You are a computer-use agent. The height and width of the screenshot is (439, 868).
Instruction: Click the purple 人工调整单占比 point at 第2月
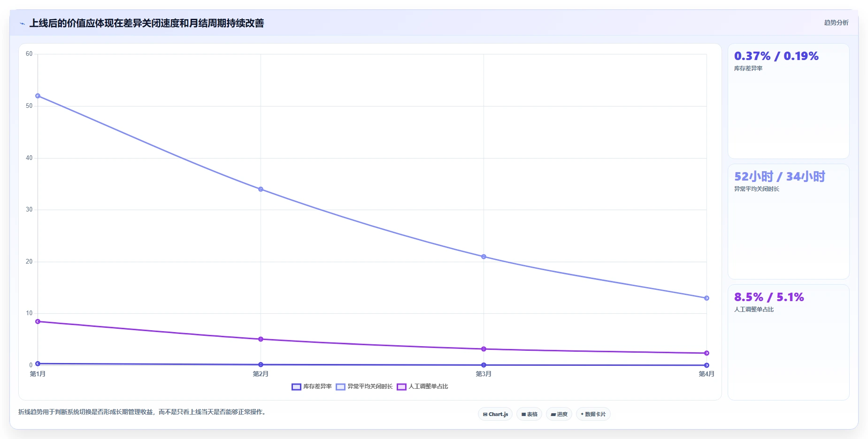261,339
